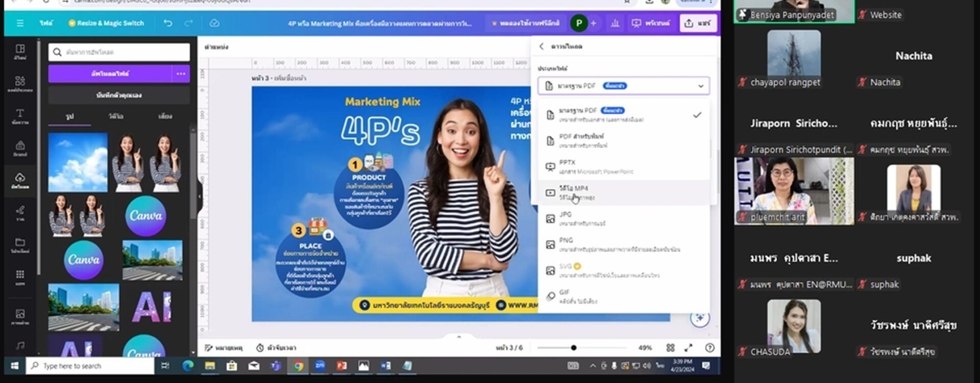The height and width of the screenshot is (383, 980).
Task: Click the Position toolbar button
Action: coord(216,46)
